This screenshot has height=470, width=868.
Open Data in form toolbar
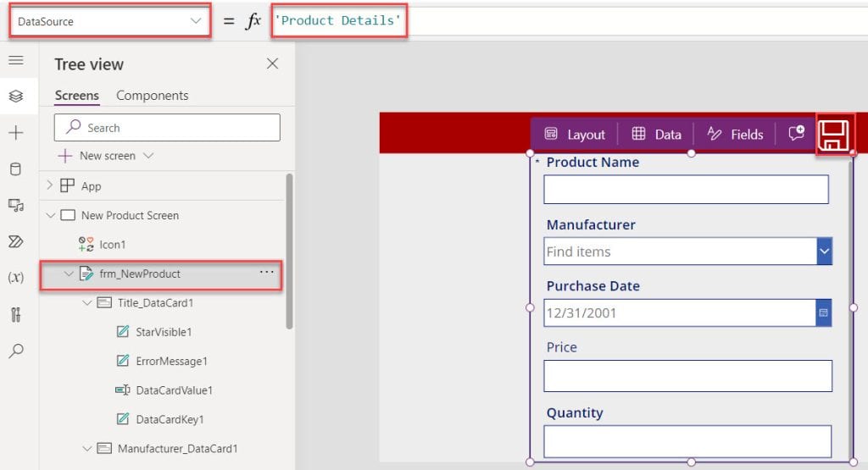(x=657, y=135)
